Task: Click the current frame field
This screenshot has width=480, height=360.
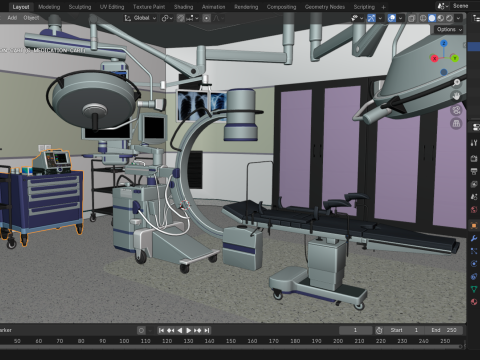Action: point(355,330)
